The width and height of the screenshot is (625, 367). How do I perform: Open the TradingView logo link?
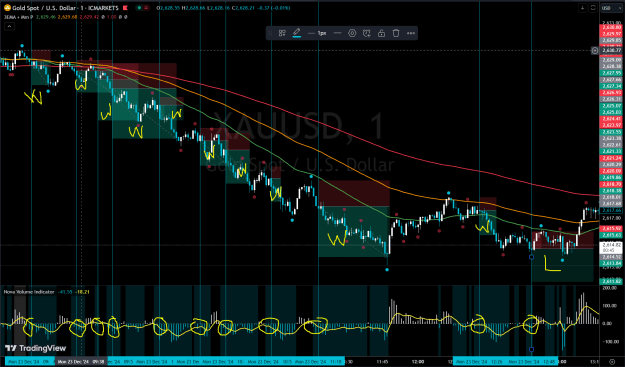pos(35,348)
